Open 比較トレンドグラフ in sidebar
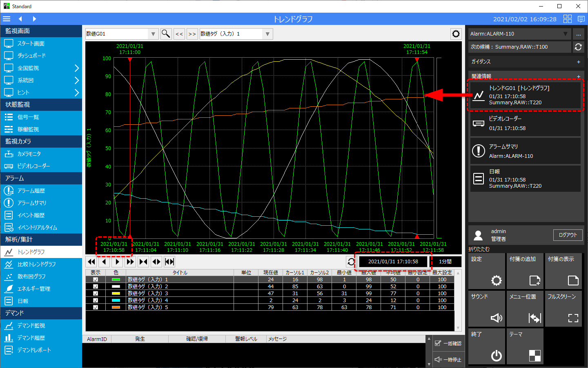The height and width of the screenshot is (368, 588). click(37, 264)
